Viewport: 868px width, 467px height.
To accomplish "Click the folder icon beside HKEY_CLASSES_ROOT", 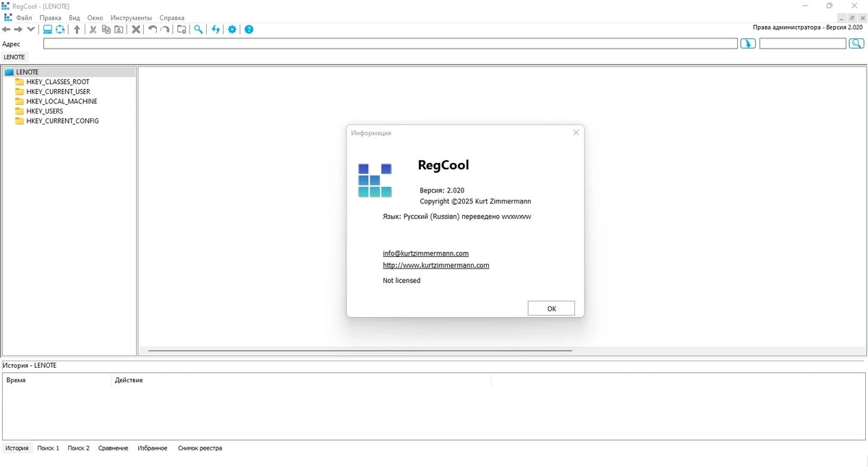I will point(20,82).
